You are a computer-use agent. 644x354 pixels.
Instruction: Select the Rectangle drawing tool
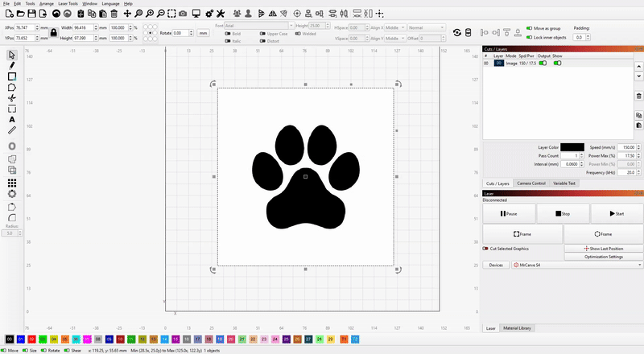[12, 76]
